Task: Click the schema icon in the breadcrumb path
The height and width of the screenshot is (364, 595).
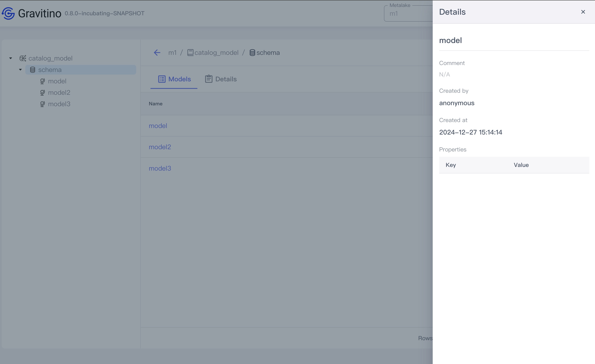Action: [252, 53]
